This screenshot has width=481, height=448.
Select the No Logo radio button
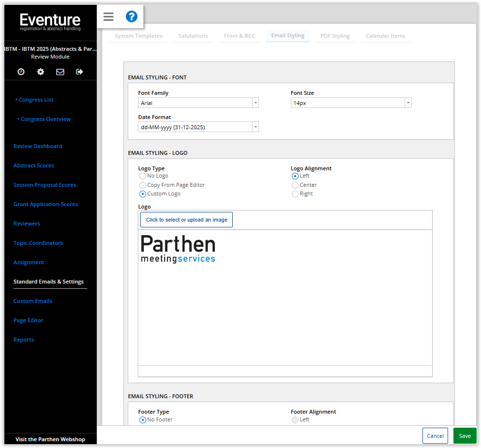click(143, 176)
